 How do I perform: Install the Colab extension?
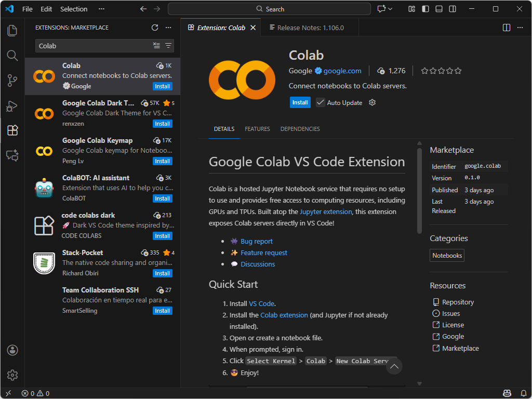[300, 102]
